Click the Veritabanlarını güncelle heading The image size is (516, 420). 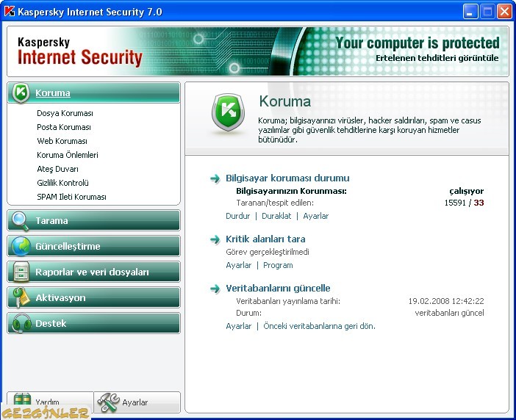[x=278, y=289]
